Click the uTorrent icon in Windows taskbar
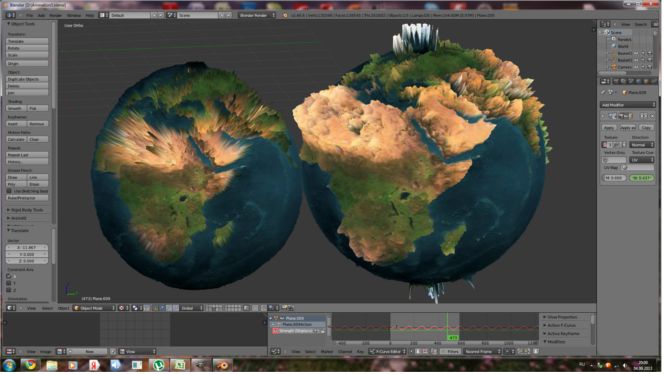This screenshot has height=374, width=665. [159, 366]
